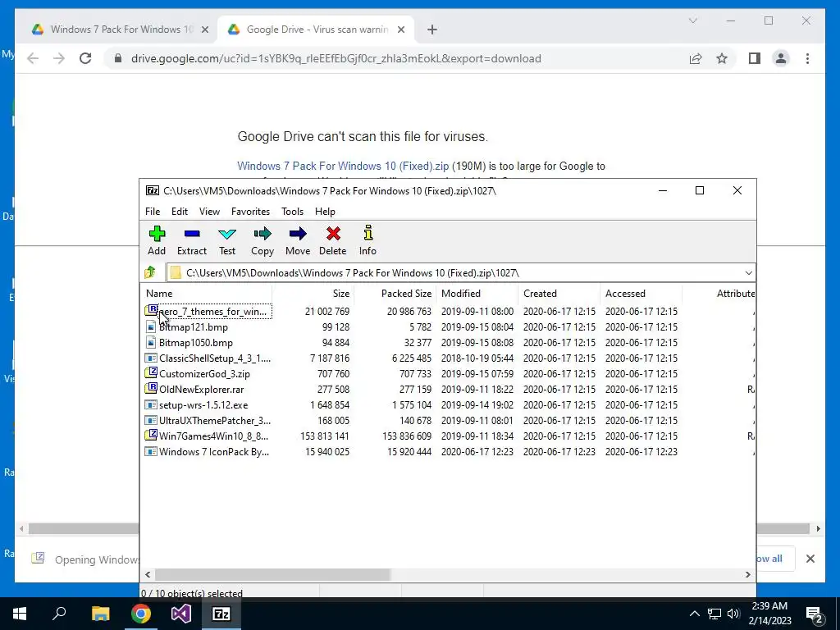Click size value 153 813 141
The width and height of the screenshot is (840, 630).
[x=325, y=436]
